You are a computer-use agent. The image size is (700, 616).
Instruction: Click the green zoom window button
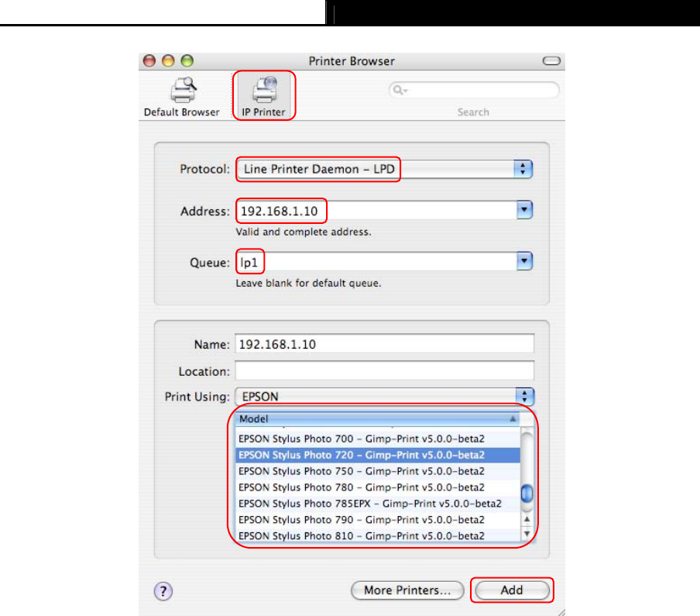pyautogui.click(x=187, y=60)
